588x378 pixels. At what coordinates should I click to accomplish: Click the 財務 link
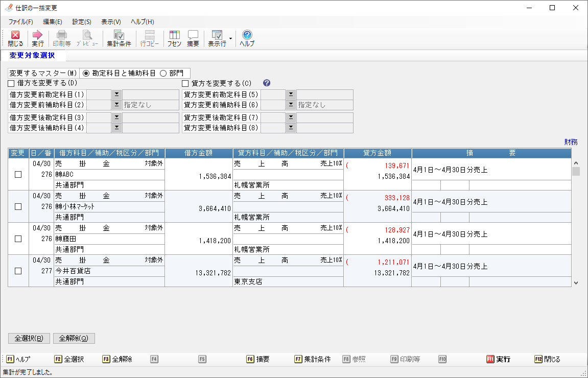[x=571, y=142]
